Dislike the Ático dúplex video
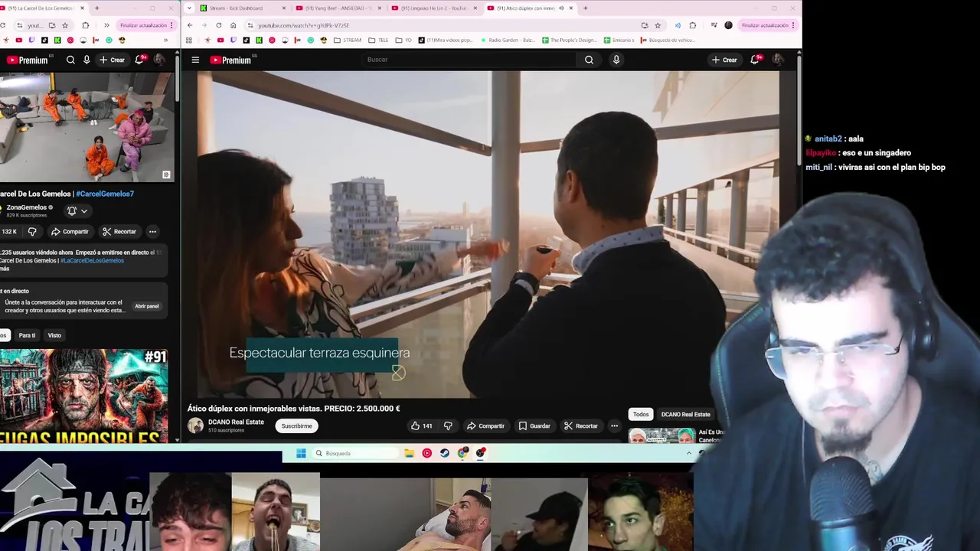The height and width of the screenshot is (551, 980). pos(448,425)
